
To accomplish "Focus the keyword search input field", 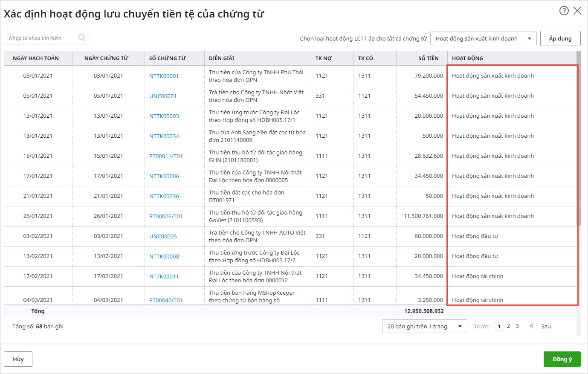I will click(42, 38).
